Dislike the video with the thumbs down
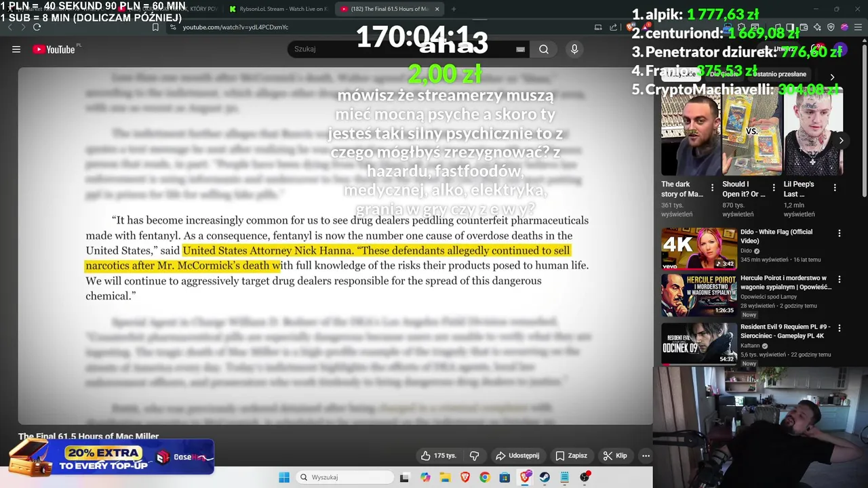Viewport: 868px width, 488px height. coord(475,455)
